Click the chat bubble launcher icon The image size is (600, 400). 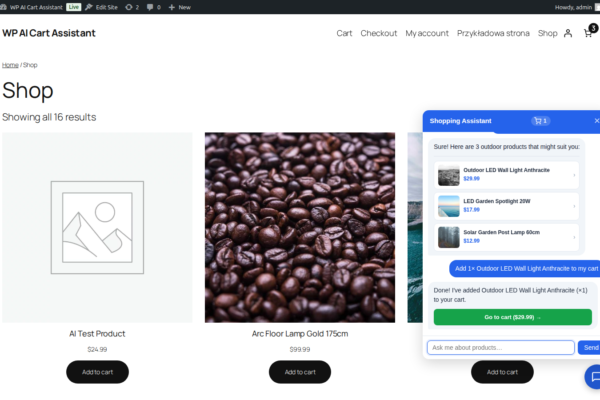tap(594, 377)
